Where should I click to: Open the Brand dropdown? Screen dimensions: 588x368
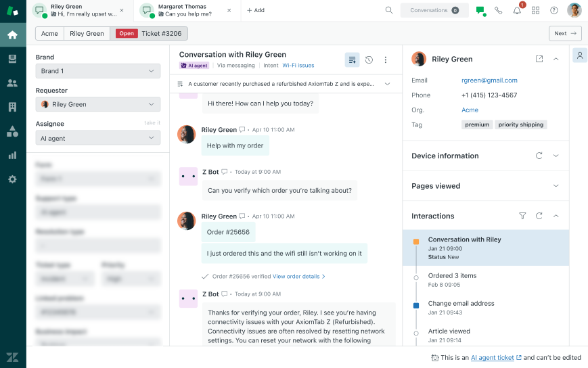[98, 71]
